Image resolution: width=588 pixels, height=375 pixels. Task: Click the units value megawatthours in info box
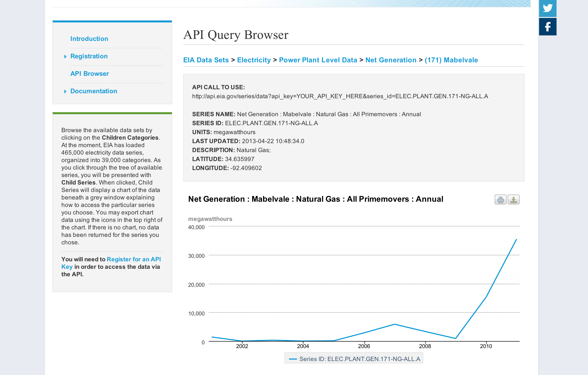(x=234, y=132)
